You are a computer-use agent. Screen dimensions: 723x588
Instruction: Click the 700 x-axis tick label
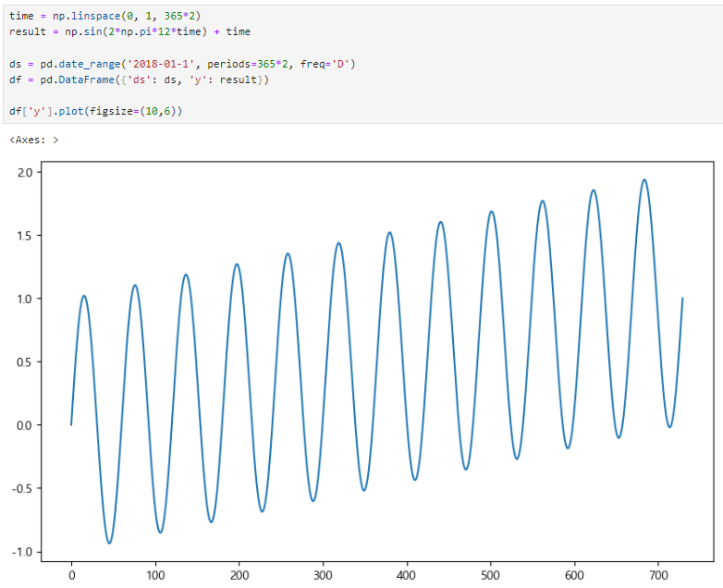point(658,575)
